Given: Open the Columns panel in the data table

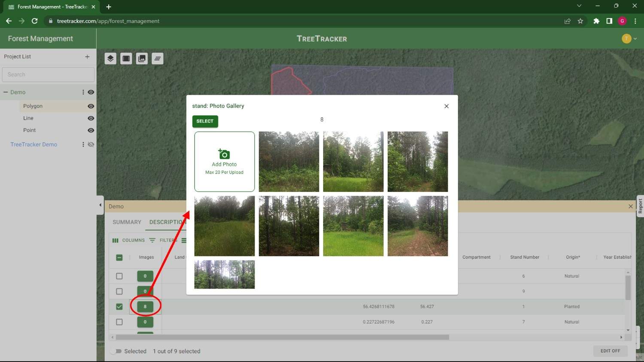Looking at the screenshot, I should pos(129,240).
